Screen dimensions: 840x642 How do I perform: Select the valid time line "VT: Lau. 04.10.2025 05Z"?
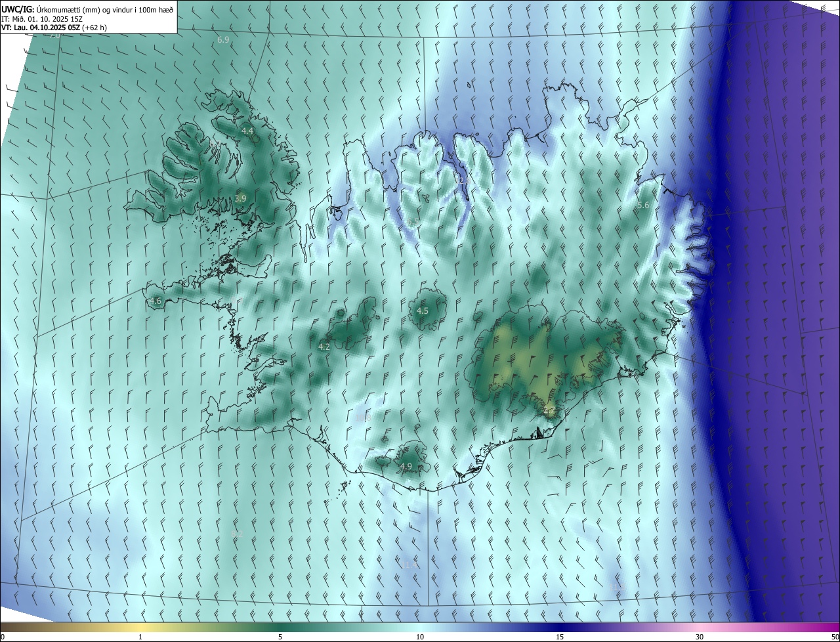point(40,28)
